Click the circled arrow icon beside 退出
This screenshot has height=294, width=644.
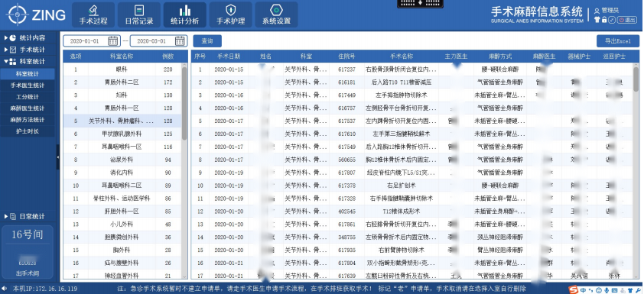pos(612,20)
